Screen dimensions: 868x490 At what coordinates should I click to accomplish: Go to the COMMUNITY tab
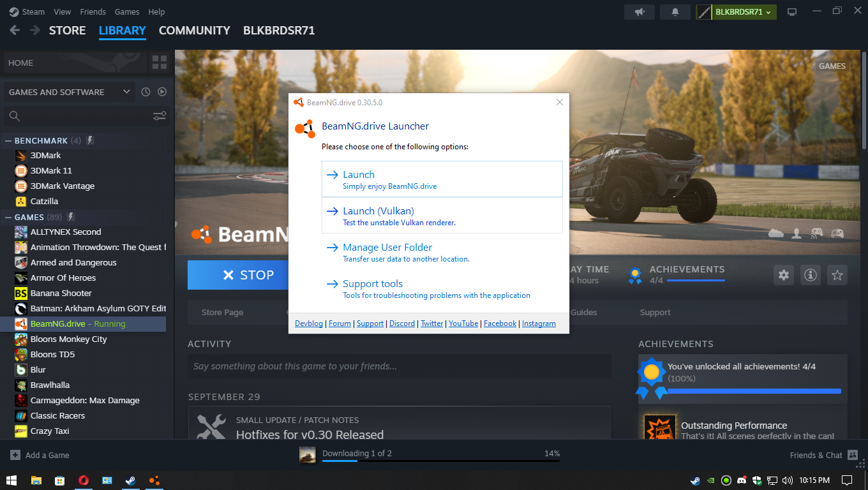tap(194, 30)
